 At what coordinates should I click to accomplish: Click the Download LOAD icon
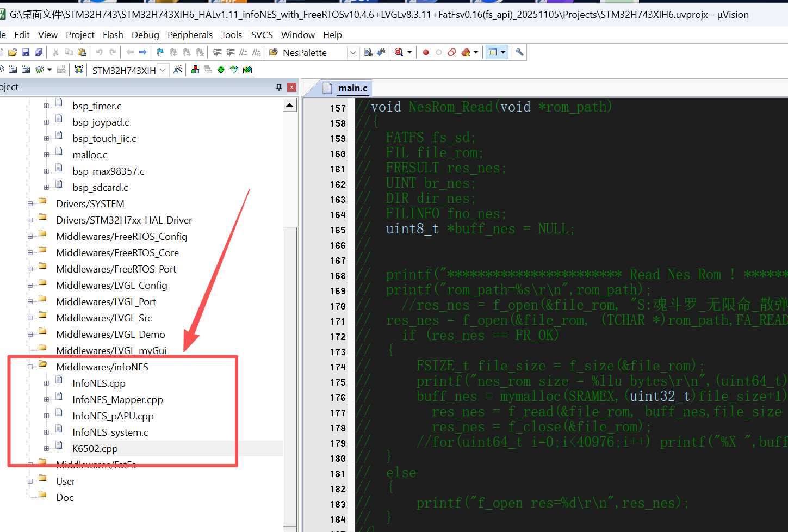coord(79,70)
